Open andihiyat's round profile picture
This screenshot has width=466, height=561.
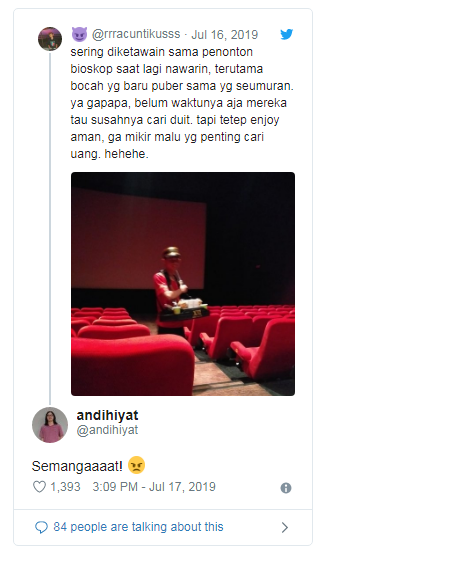[x=50, y=425]
